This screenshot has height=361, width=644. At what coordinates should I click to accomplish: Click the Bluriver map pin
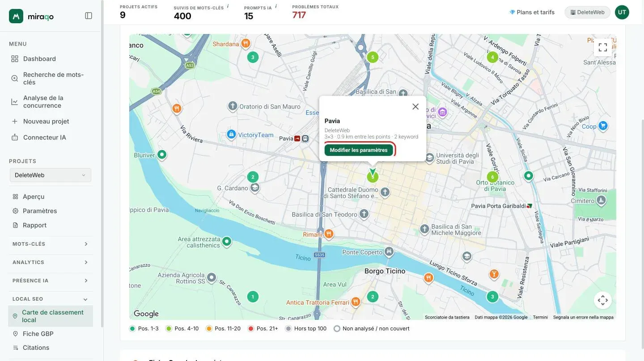click(162, 155)
